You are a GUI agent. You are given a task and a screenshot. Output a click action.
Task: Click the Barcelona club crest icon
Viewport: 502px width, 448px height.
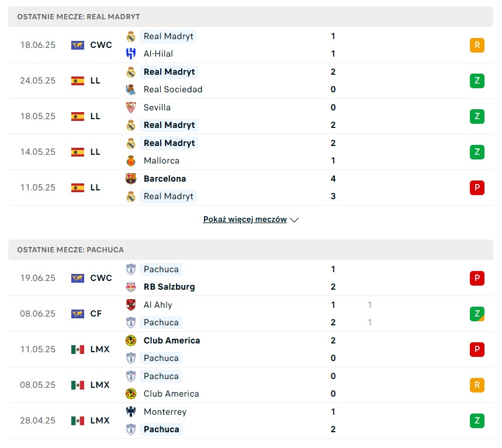tap(131, 179)
